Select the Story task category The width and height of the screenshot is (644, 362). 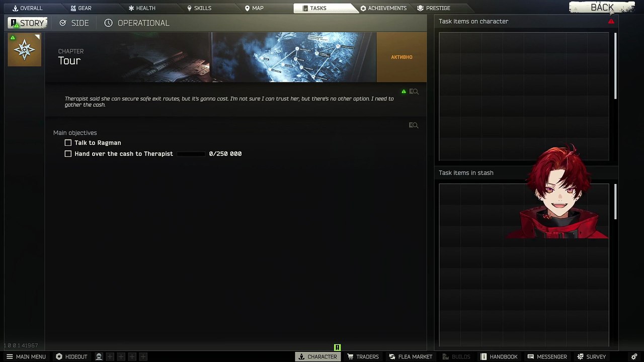coord(28,23)
